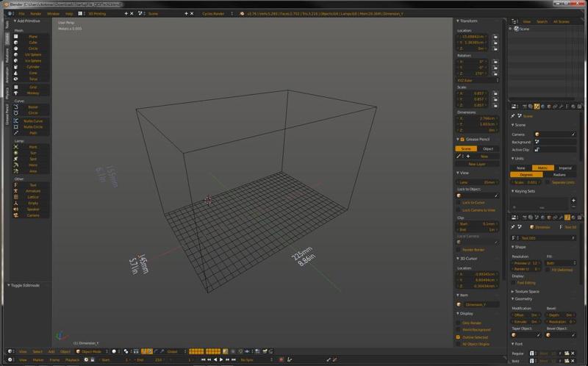Add a Lattice object
Screen dimensions: 588x366
[33, 197]
